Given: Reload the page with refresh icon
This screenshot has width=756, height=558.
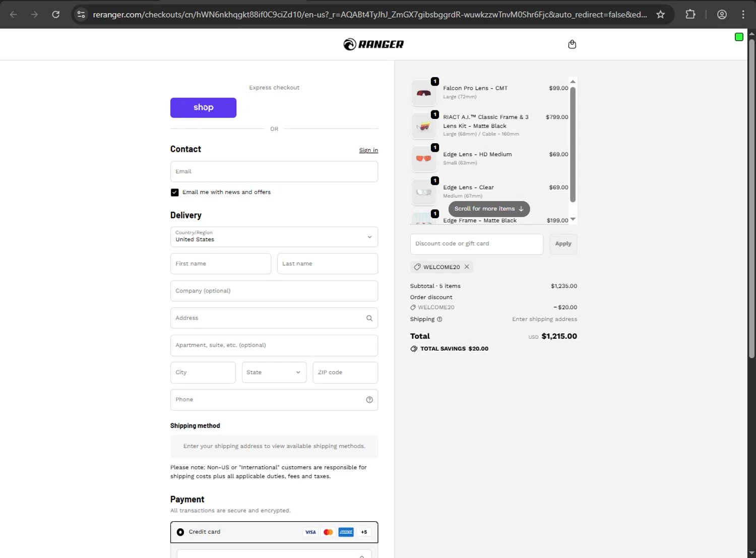Looking at the screenshot, I should point(56,15).
